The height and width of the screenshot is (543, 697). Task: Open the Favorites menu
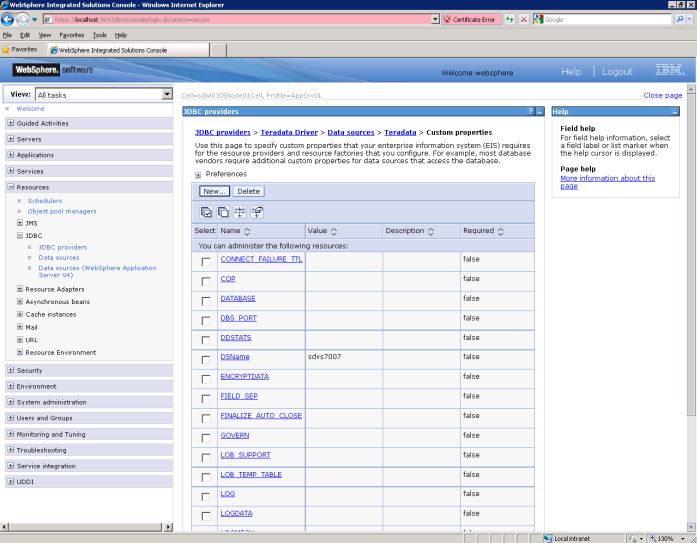click(x=72, y=35)
